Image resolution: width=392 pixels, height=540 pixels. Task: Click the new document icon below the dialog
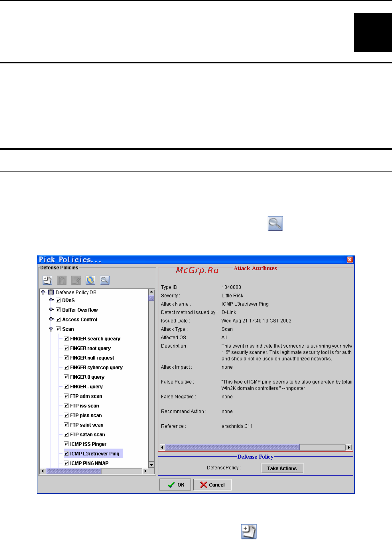[x=249, y=531]
